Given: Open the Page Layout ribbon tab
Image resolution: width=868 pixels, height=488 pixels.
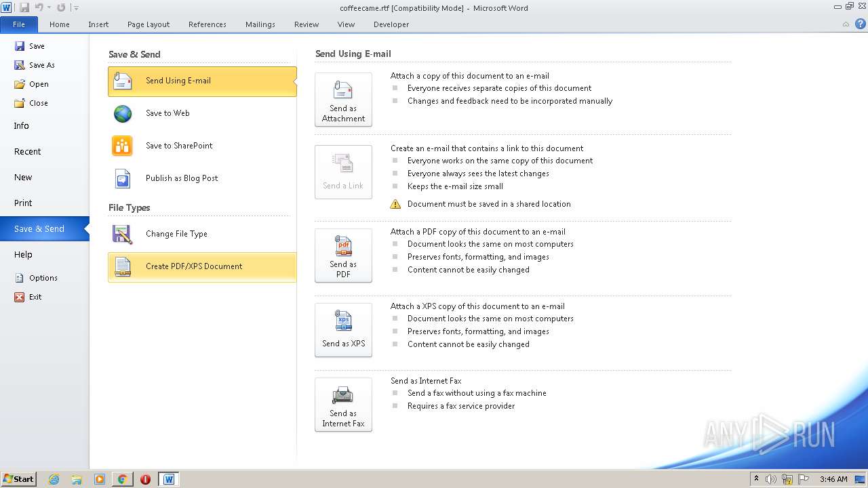Looking at the screenshot, I should coord(149,24).
